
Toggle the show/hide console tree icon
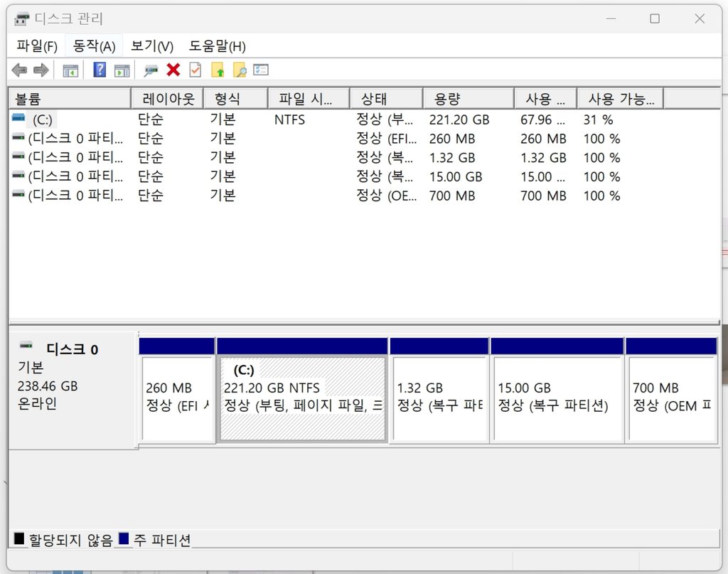click(x=70, y=70)
